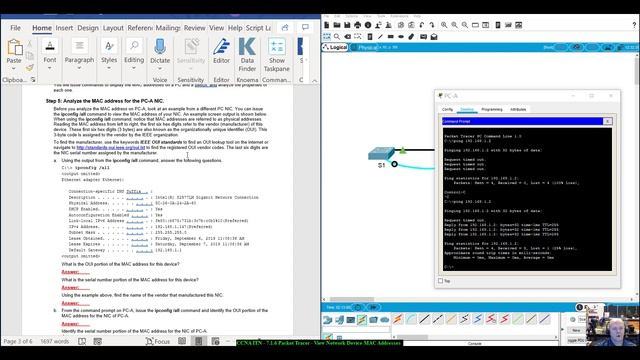The image size is (640, 360).
Task: Expand the Paragraph group dropdown
Action: (79, 68)
